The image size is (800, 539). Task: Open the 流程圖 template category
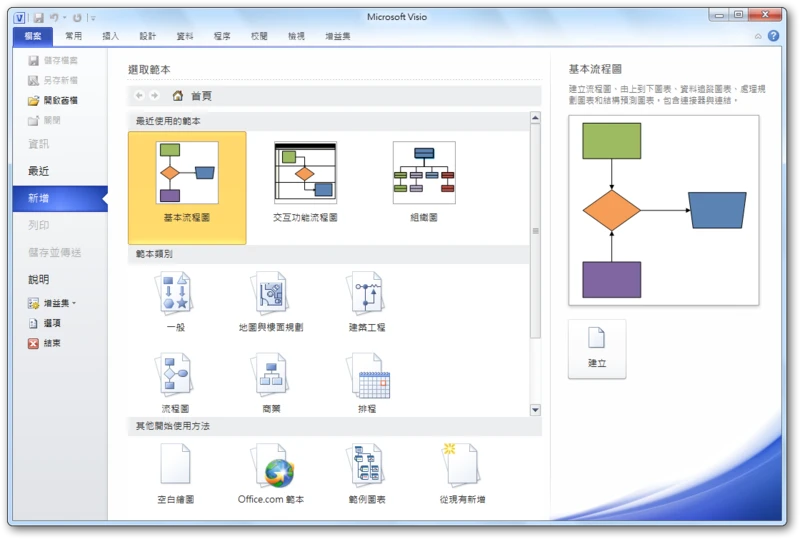176,383
